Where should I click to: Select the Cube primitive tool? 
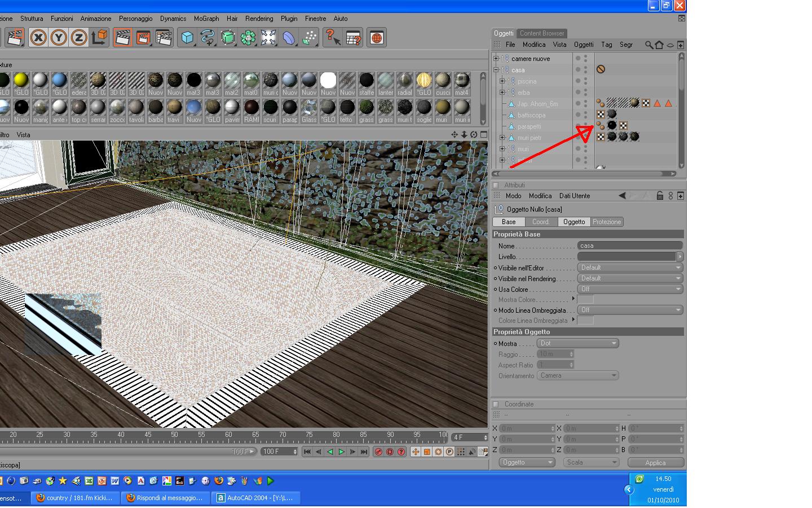(187, 38)
